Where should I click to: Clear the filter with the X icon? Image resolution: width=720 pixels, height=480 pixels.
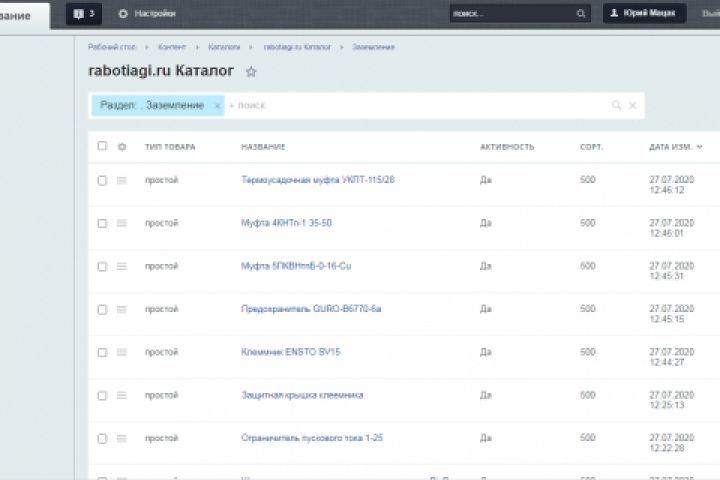click(632, 106)
